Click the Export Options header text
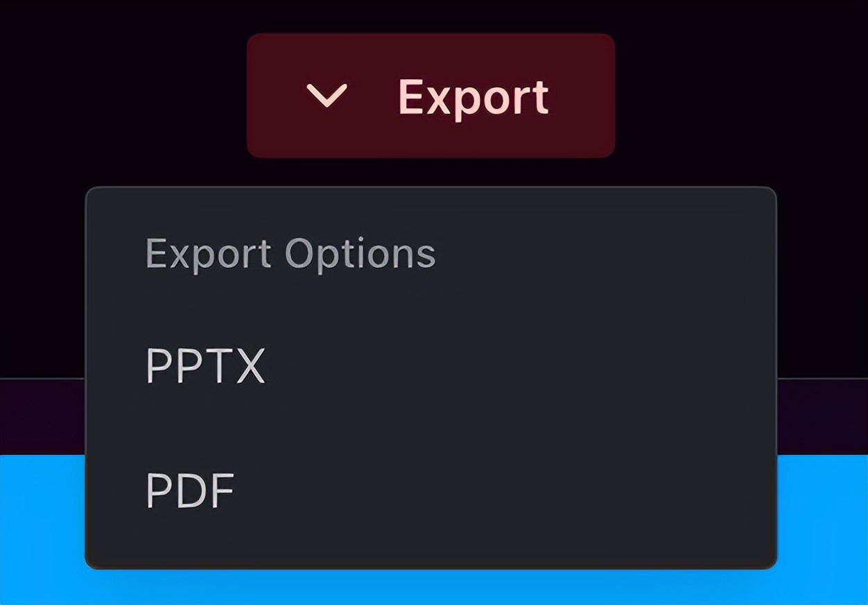This screenshot has height=605, width=868. 290,254
